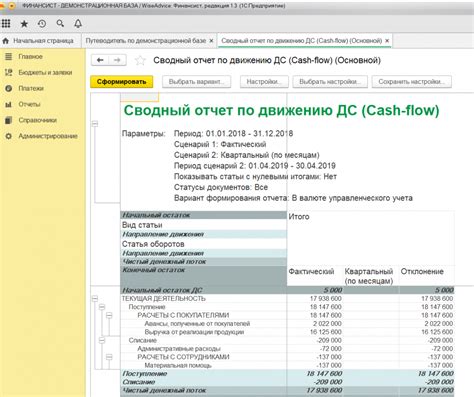This screenshot has width=474, height=397.
Task: Select Сценарий 1: Фактический parameter line
Action: pos(220,144)
